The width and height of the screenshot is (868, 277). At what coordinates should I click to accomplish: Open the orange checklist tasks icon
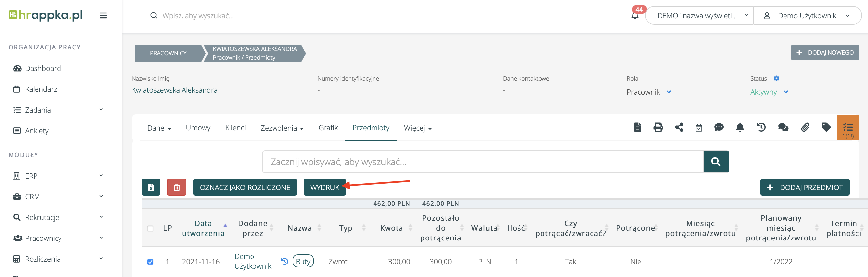point(847,128)
